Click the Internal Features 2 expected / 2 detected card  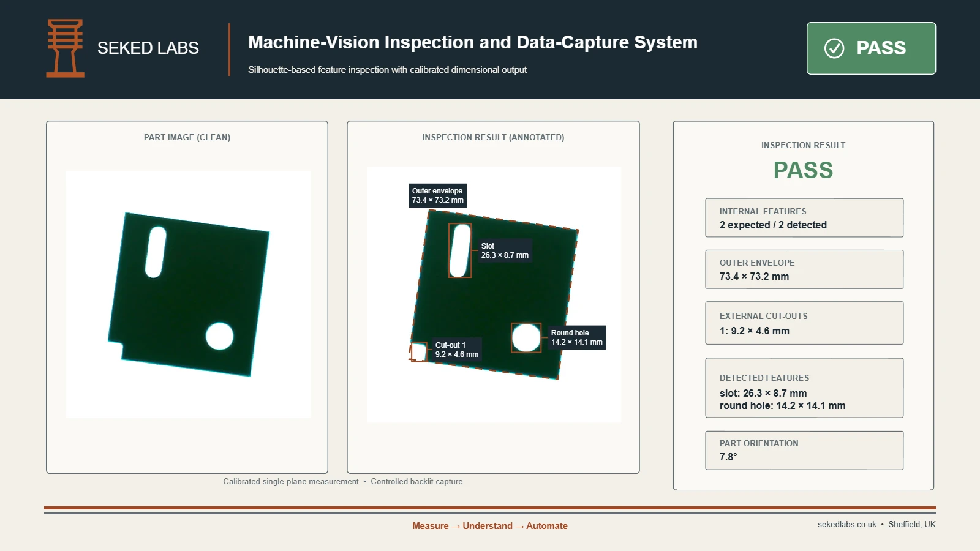pos(804,218)
